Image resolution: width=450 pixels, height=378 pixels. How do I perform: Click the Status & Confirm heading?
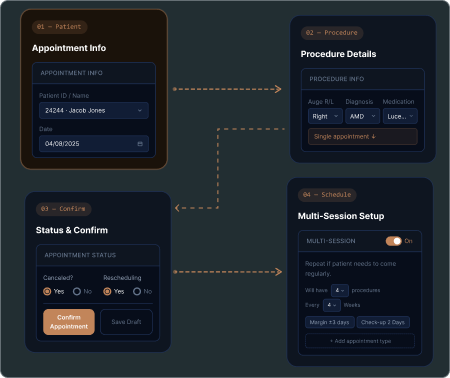point(72,230)
